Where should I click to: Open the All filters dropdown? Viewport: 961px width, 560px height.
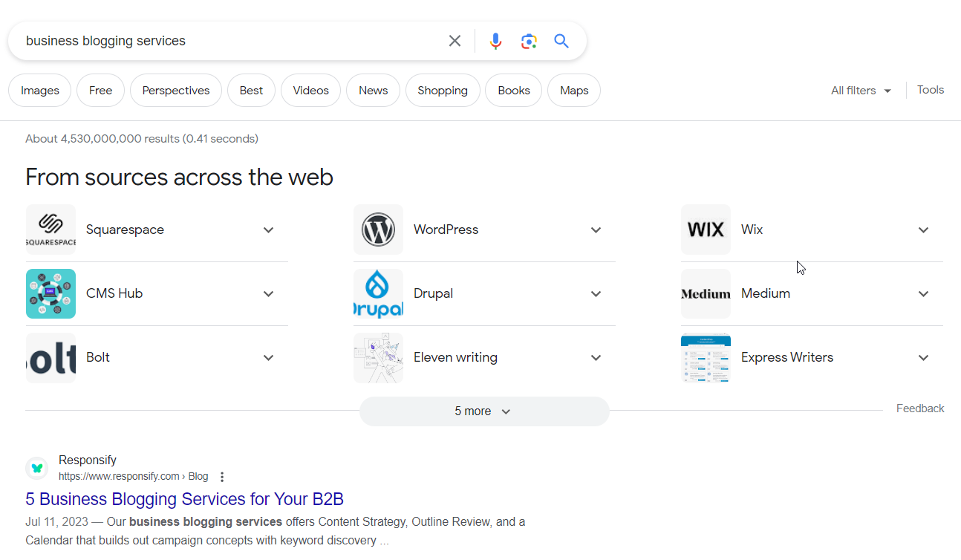pos(861,91)
